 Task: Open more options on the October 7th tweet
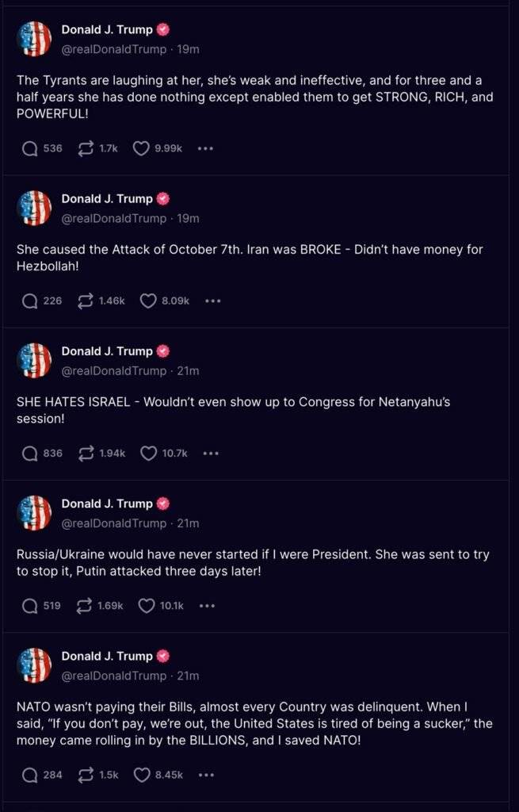[212, 301]
